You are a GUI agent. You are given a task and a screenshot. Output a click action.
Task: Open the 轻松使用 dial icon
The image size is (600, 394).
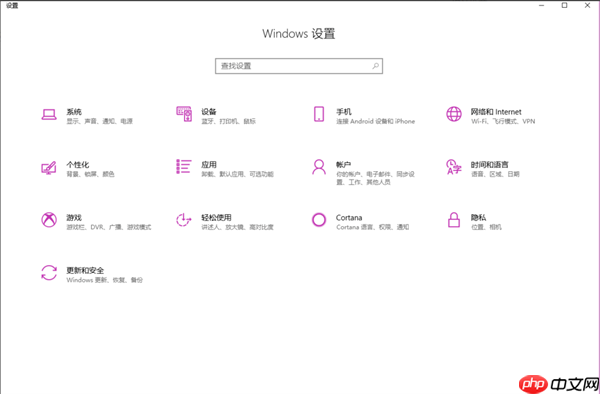(184, 220)
